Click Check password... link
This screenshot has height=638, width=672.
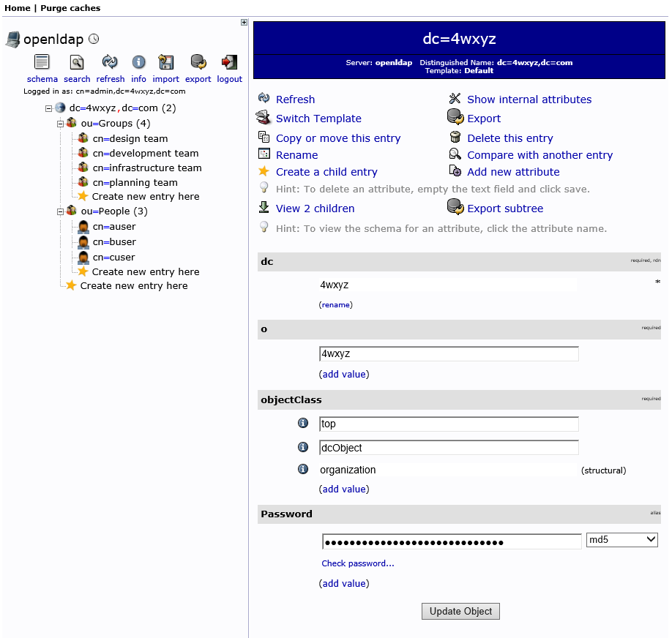358,563
